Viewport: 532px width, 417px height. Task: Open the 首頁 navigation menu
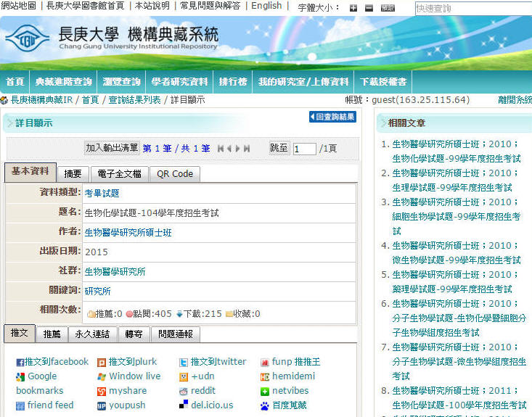(15, 82)
